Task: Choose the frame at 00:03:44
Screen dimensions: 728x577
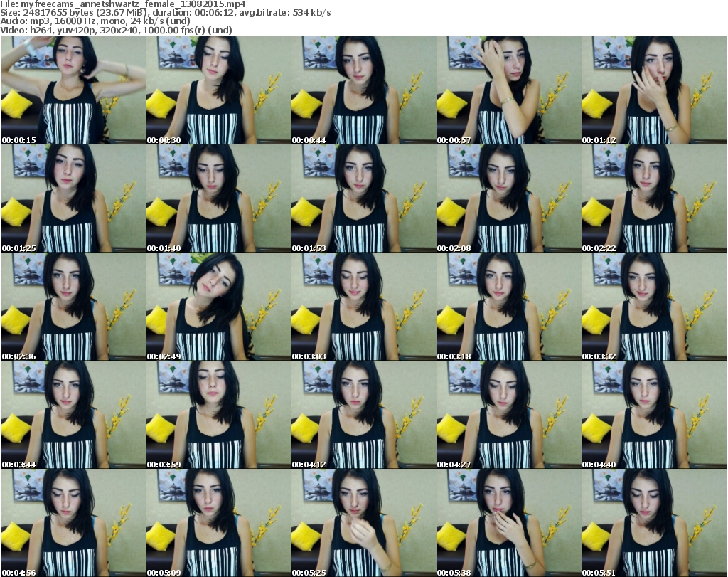Action: pyautogui.click(x=74, y=415)
